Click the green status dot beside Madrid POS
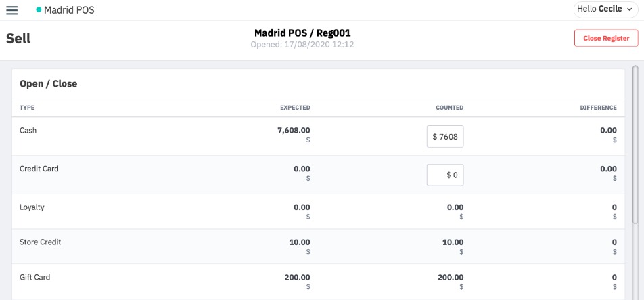This screenshot has height=300, width=644. (39, 9)
